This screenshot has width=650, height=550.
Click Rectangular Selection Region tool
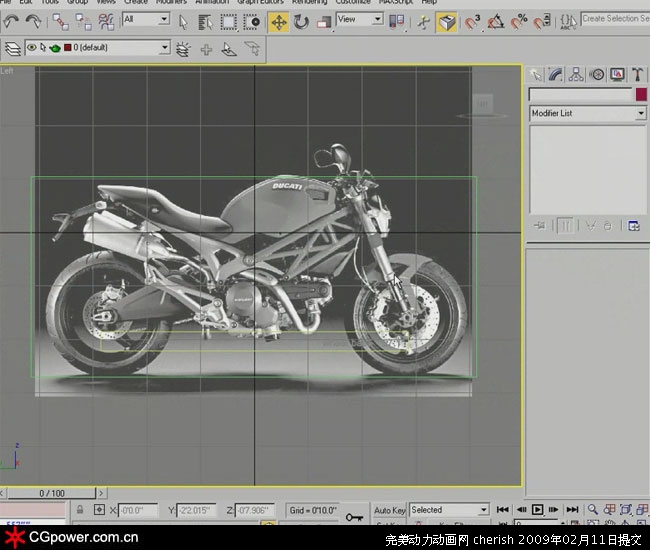click(x=228, y=22)
